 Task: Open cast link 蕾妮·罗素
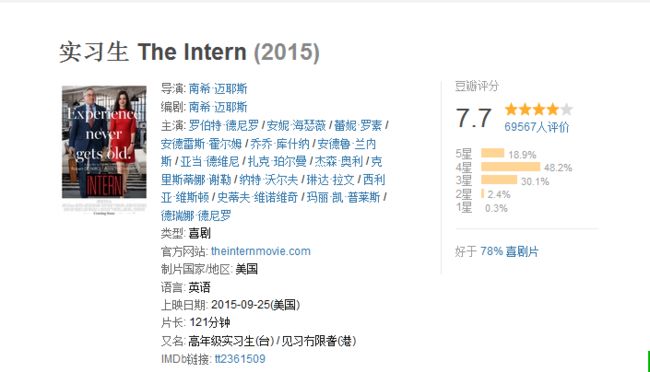point(358,125)
